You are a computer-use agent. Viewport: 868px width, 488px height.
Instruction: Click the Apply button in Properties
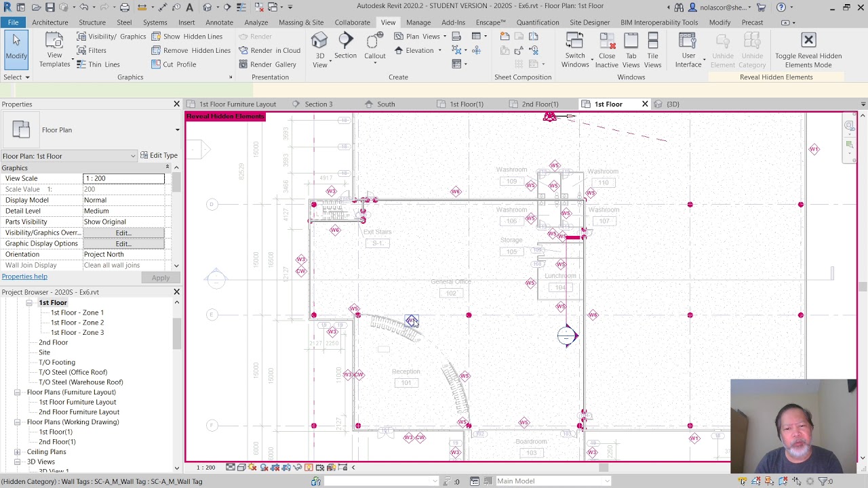pos(161,278)
